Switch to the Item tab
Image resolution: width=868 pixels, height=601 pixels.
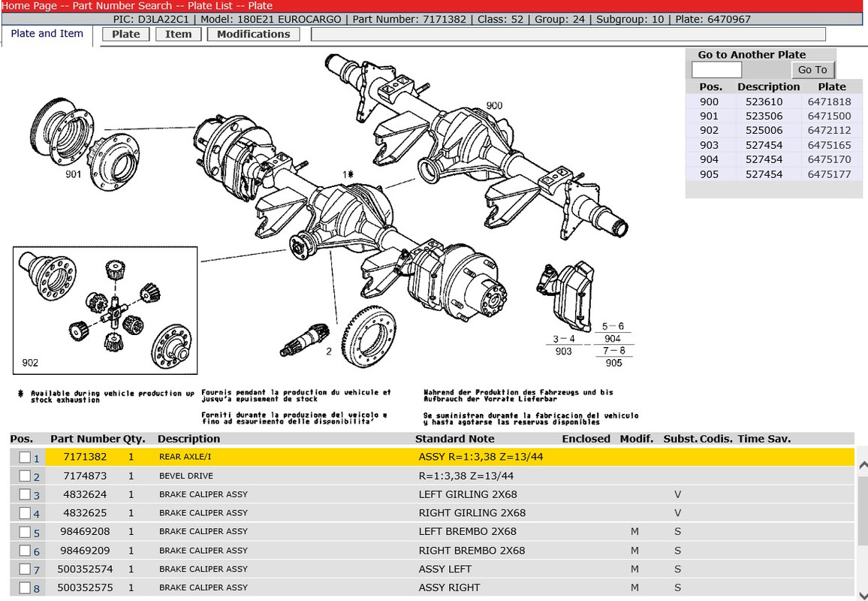click(x=178, y=34)
